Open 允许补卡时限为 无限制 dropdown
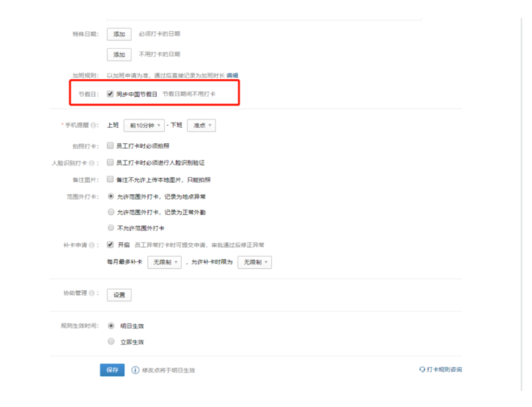The height and width of the screenshot is (407, 532). 254,262
